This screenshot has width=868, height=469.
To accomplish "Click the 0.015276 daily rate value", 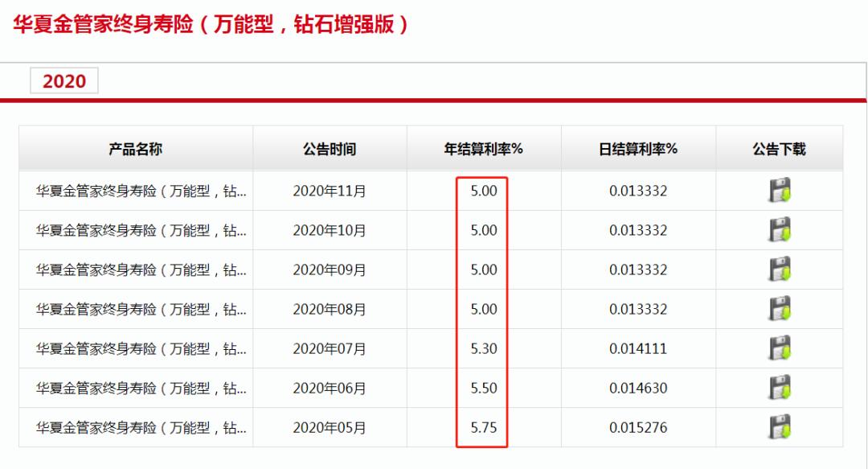I will coord(640,427).
